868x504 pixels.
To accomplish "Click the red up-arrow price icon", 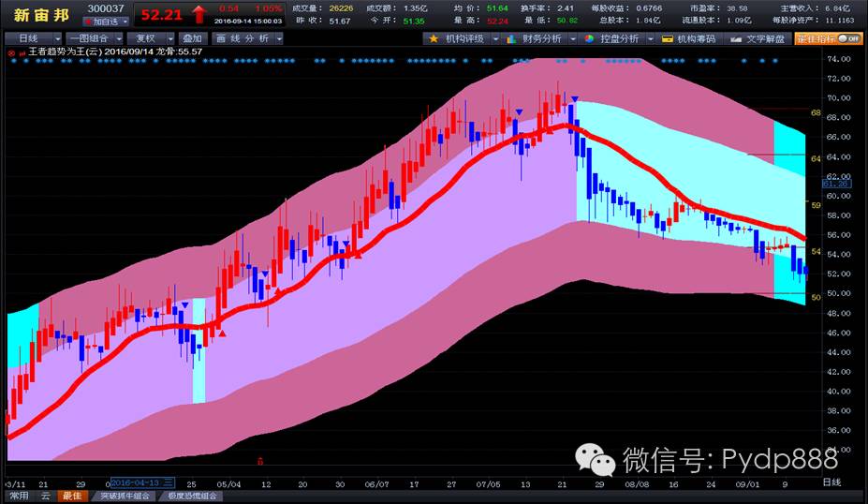I will pos(199,14).
